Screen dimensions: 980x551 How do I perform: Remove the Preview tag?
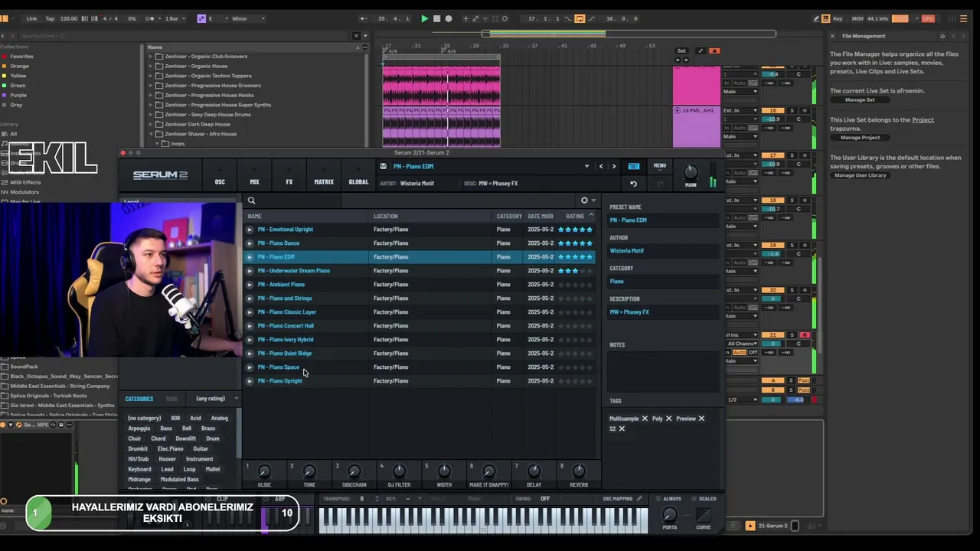tap(701, 419)
